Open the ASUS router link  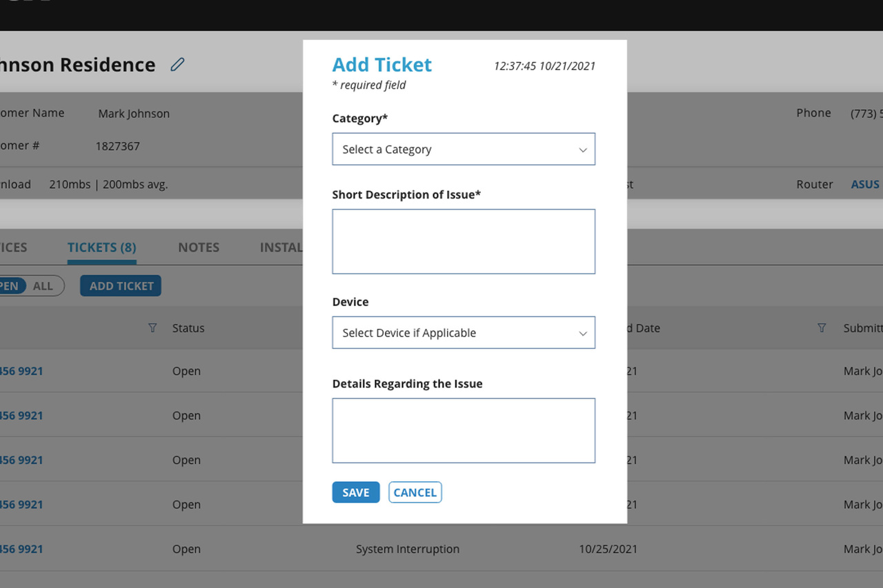[865, 185]
